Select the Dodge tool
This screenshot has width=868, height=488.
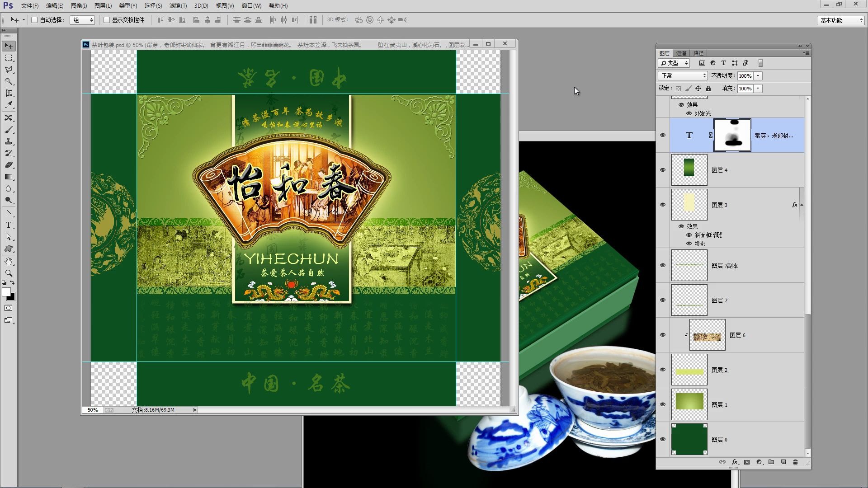point(9,200)
